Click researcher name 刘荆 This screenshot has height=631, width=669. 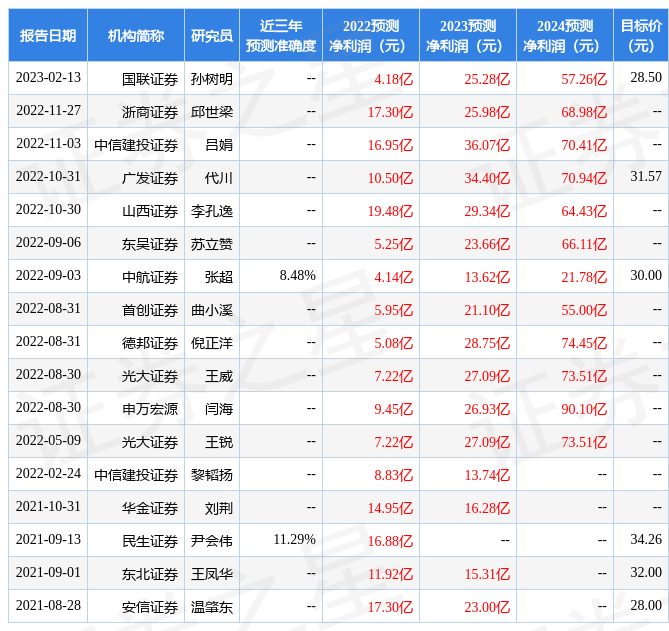(219, 508)
